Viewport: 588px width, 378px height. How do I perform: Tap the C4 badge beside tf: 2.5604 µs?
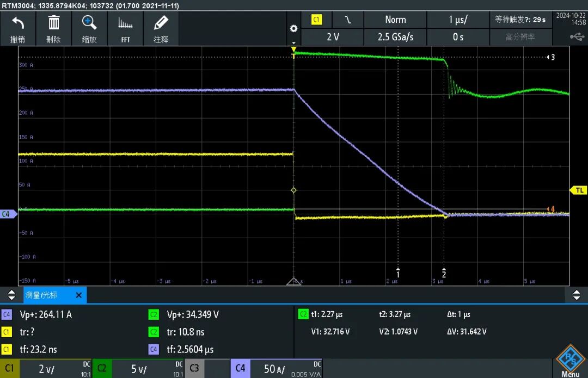[x=154, y=350]
